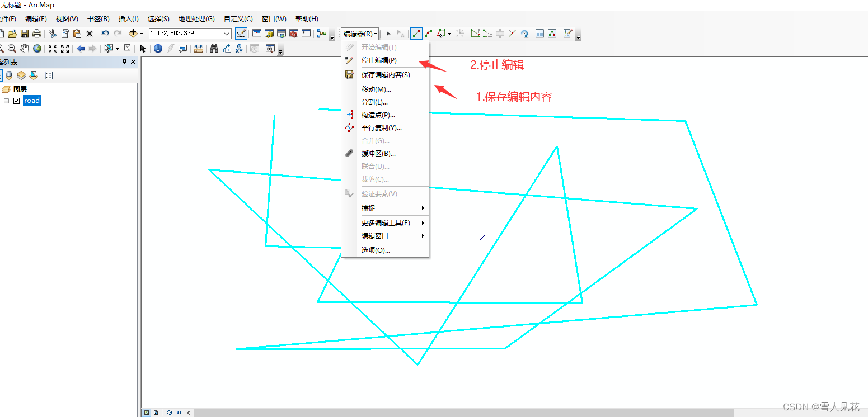Toggle the Editor Toolbar pencil icon
868x417 pixels.
coord(241,34)
